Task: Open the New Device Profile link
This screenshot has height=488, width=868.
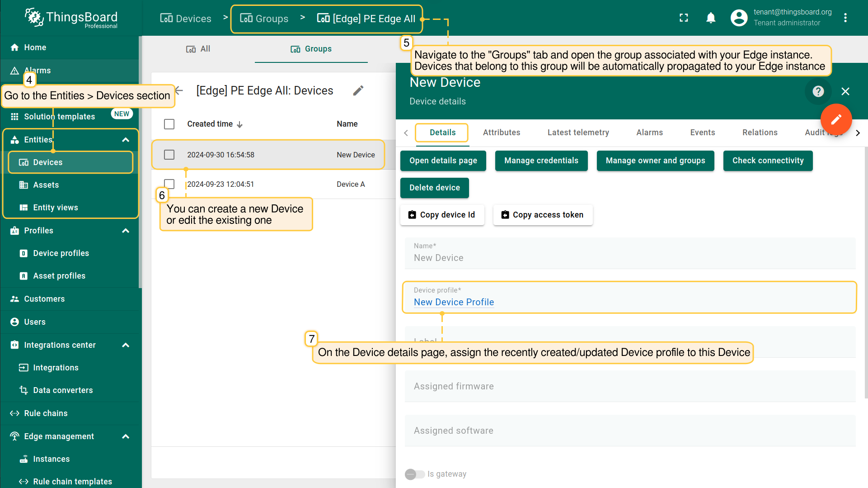Action: 454,302
